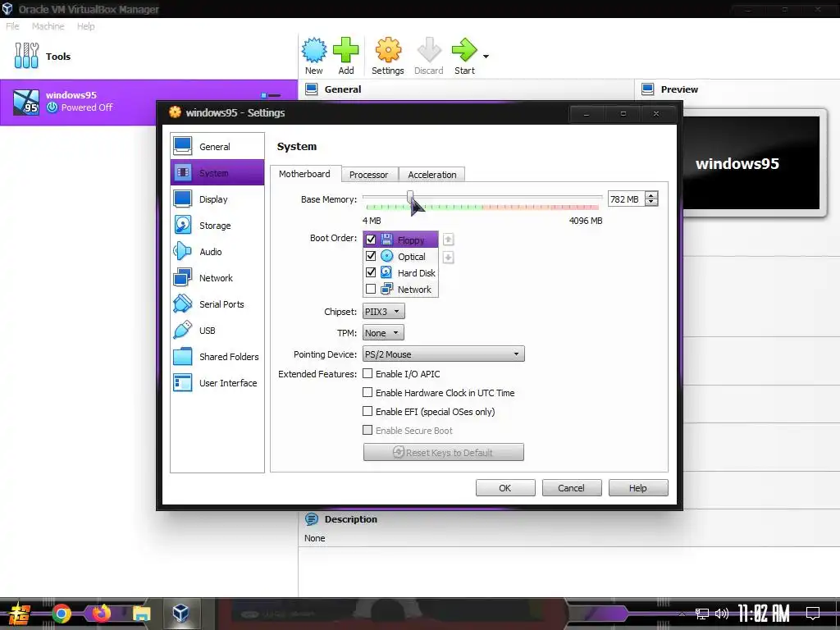
Task: Open the Help menu
Action: [x=85, y=26]
